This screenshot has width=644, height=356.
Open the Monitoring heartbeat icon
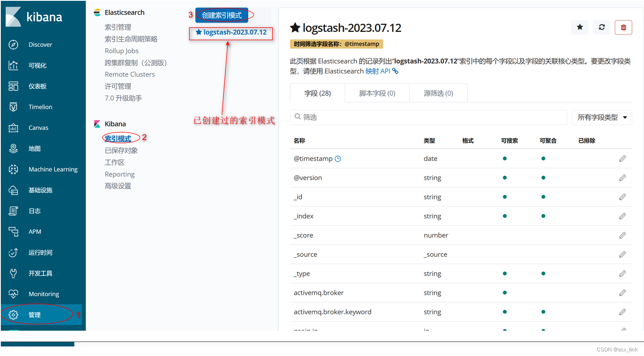13,294
